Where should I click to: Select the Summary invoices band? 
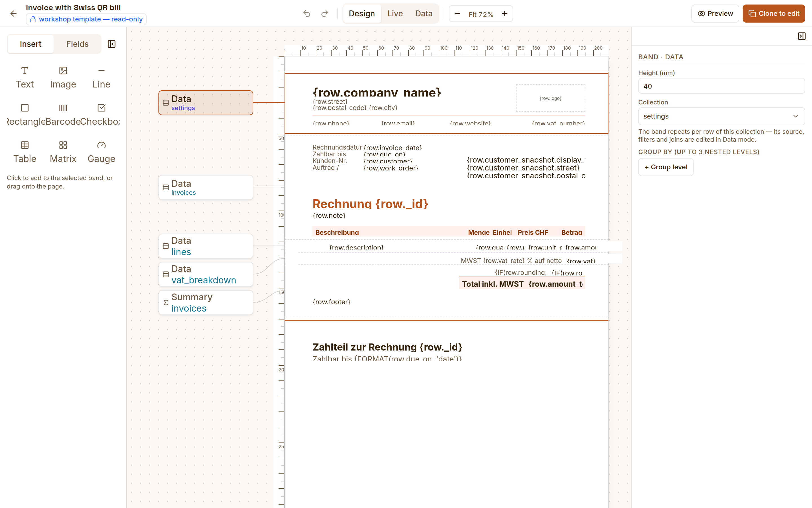tap(206, 303)
